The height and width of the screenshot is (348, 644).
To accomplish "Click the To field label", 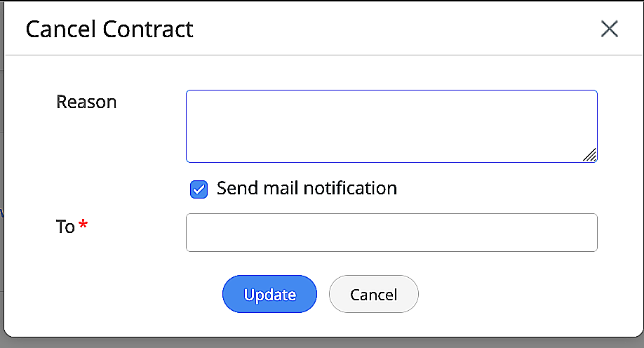I will pos(65,227).
